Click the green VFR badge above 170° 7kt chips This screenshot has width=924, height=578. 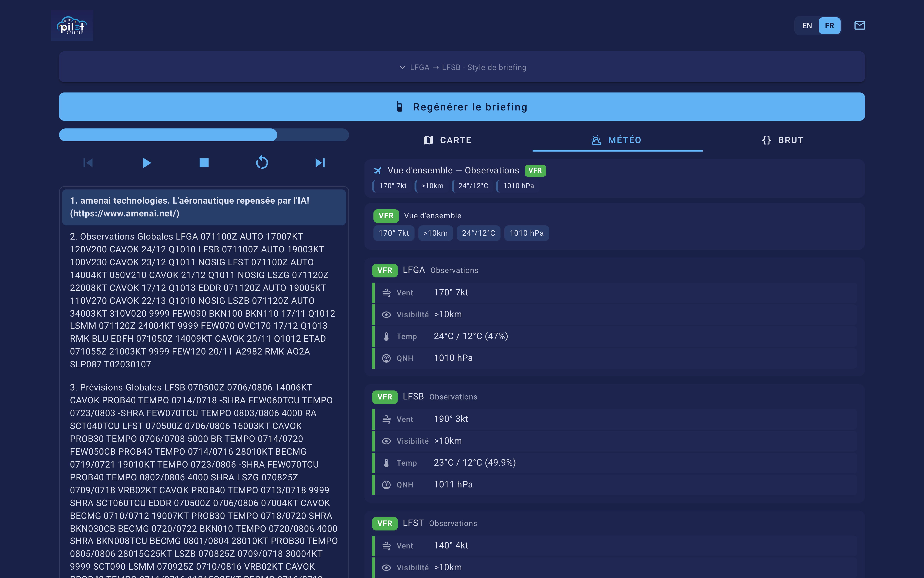point(386,216)
